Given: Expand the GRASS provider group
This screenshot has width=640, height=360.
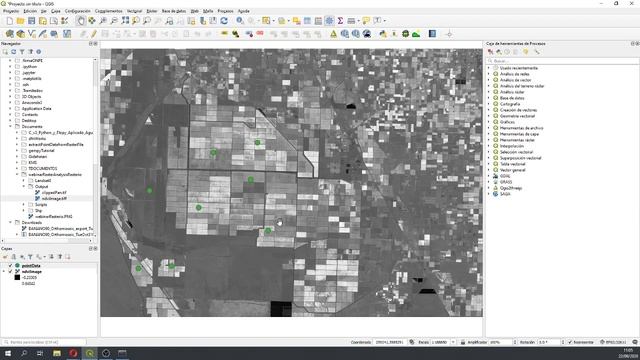Looking at the screenshot, I should (x=489, y=182).
